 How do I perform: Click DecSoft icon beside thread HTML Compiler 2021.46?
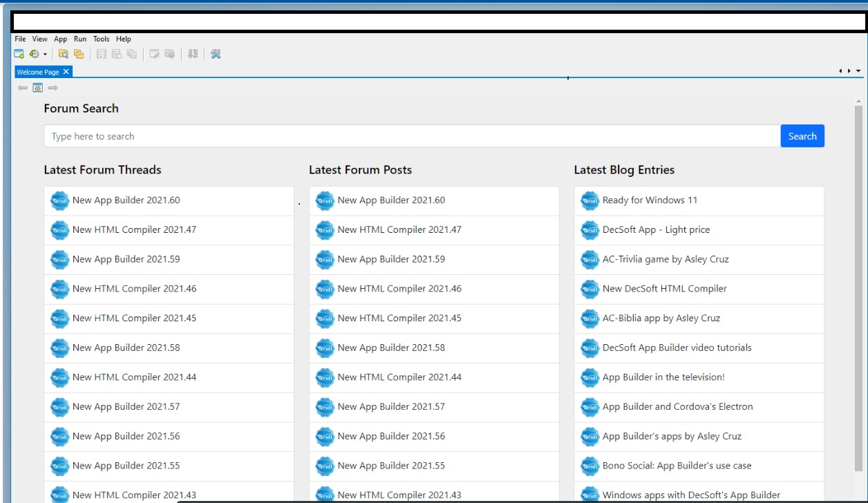pos(60,289)
